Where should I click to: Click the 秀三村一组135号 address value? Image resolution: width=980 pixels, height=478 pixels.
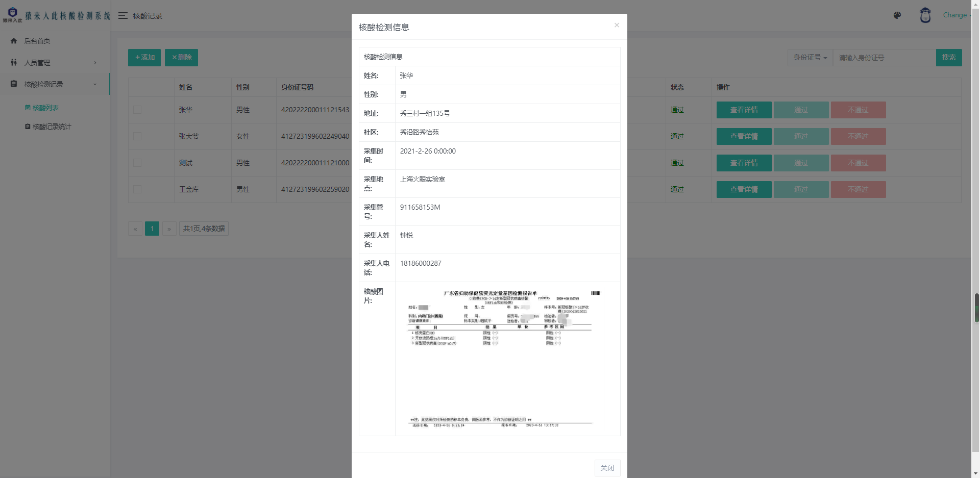(x=425, y=113)
